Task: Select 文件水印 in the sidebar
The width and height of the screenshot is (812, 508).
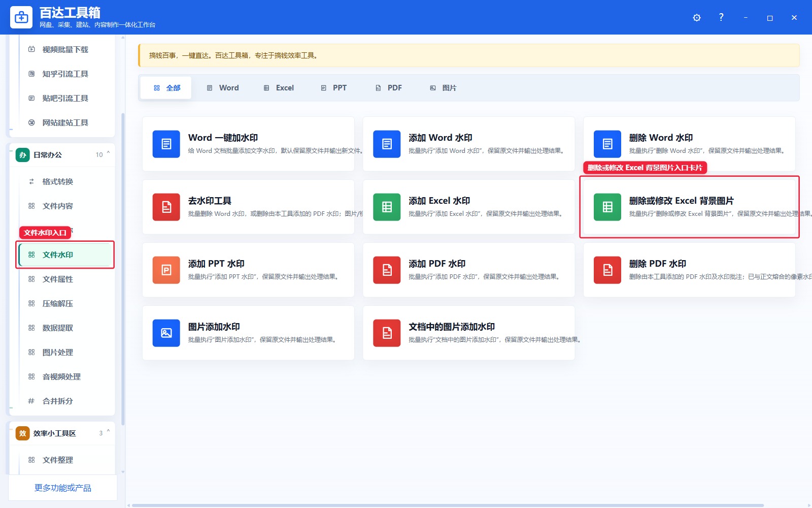Action: click(65, 255)
